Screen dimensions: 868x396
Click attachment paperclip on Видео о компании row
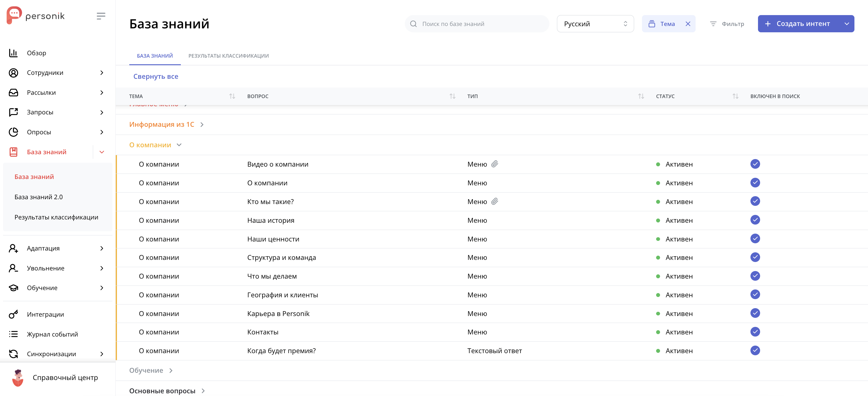tap(494, 164)
